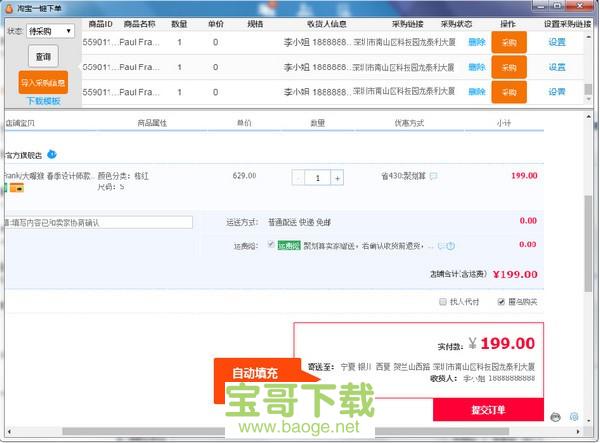600x443 pixels.
Task: Click the blue icon beside 官方旗舰店
Action: [x=52, y=155]
